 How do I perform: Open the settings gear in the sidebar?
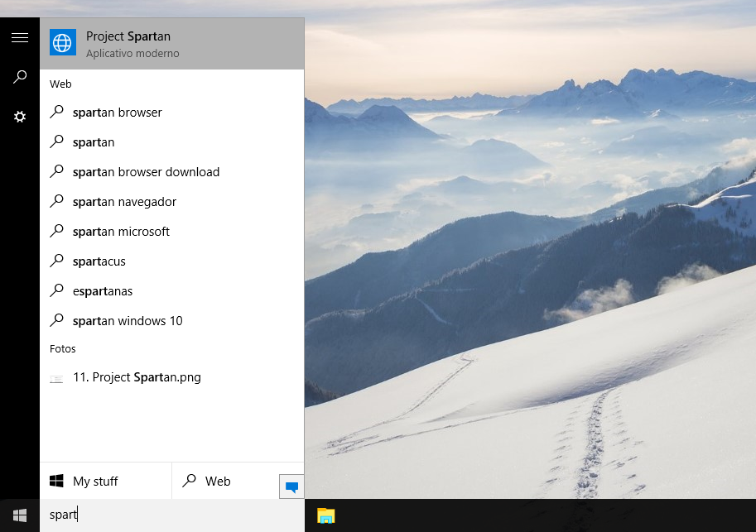point(19,117)
